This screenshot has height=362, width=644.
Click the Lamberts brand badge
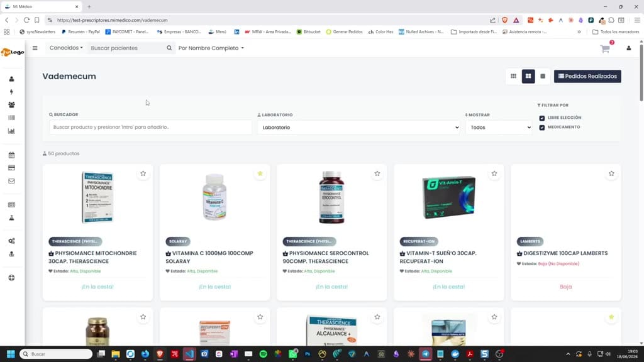click(x=530, y=241)
